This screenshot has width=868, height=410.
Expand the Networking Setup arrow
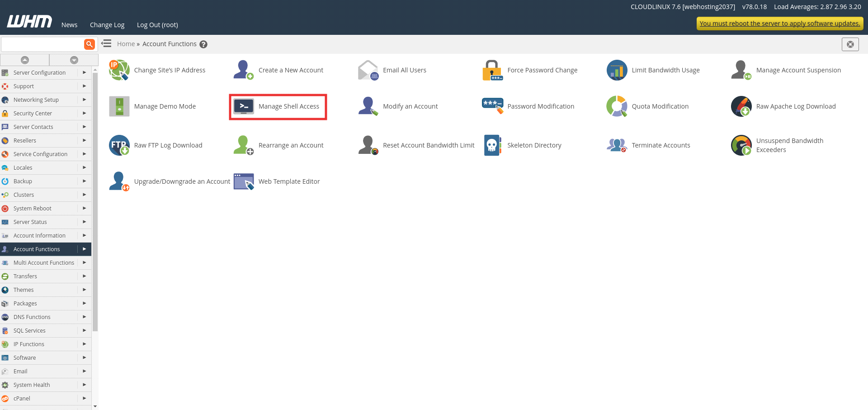point(84,100)
